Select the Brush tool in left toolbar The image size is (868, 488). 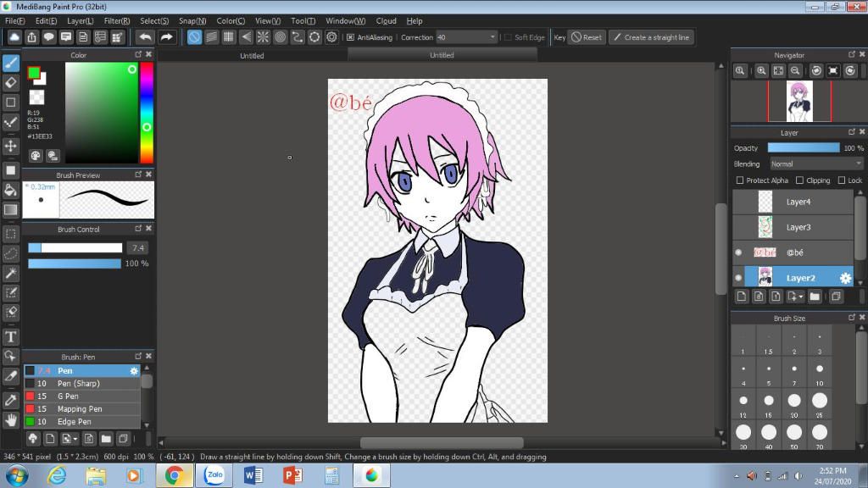point(11,63)
